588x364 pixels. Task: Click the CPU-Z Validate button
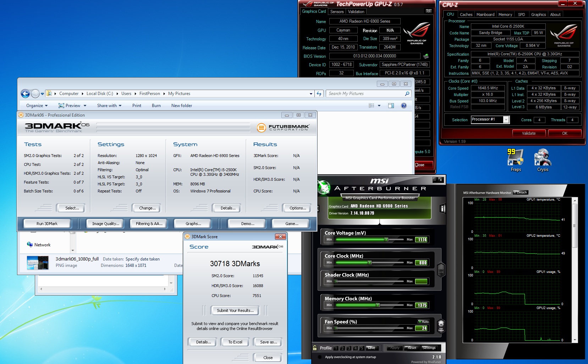click(x=528, y=133)
